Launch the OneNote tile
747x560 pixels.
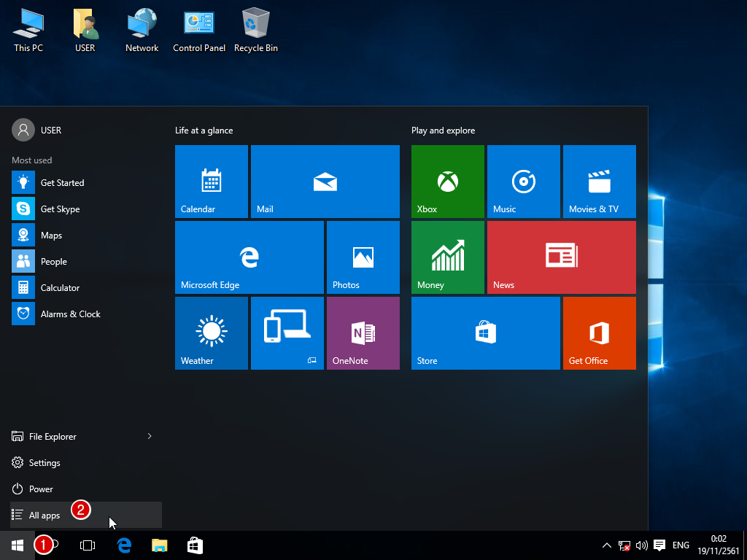pos(363,332)
